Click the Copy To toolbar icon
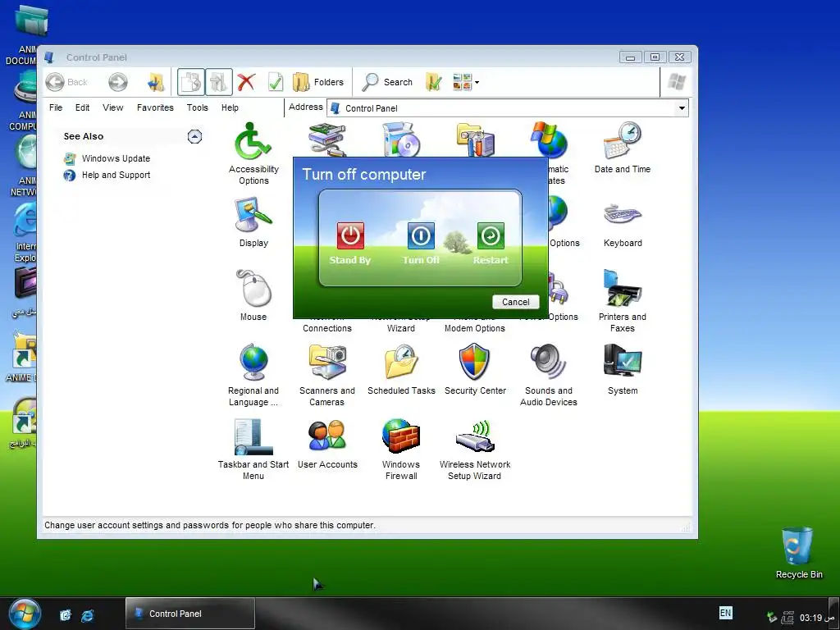Screen dimensions: 840x630 pyautogui.click(x=190, y=82)
